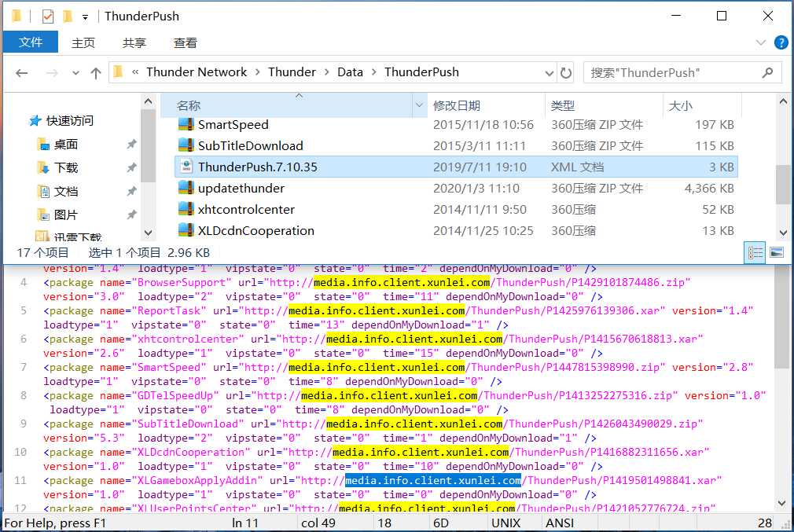Click the SmartSpeed archive icon
Viewport: 794px width, 532px height.
[186, 124]
